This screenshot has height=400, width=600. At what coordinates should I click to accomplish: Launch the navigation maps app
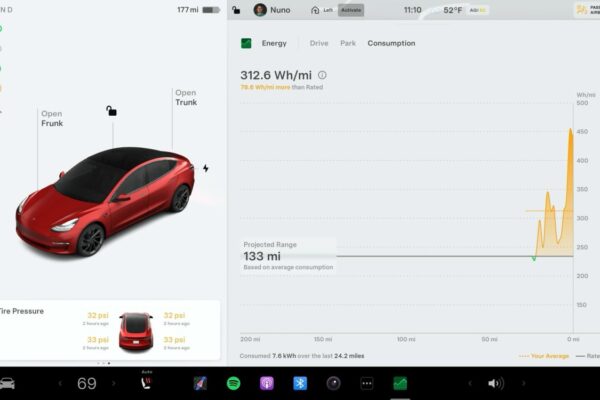tap(200, 383)
